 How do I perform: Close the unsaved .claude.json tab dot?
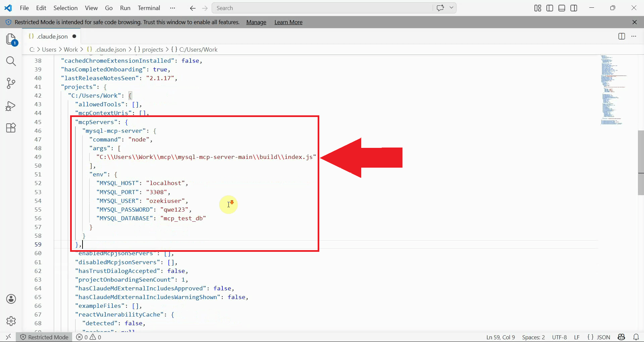tap(74, 36)
